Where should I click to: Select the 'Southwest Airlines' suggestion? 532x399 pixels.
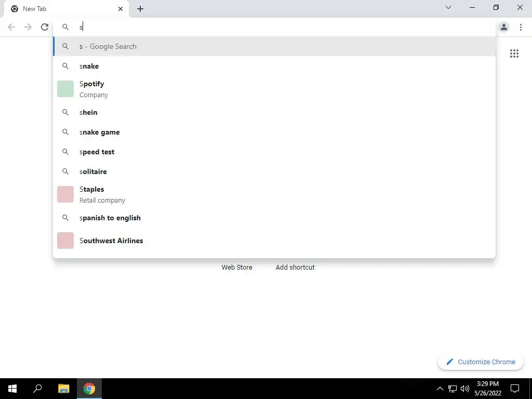(x=274, y=241)
